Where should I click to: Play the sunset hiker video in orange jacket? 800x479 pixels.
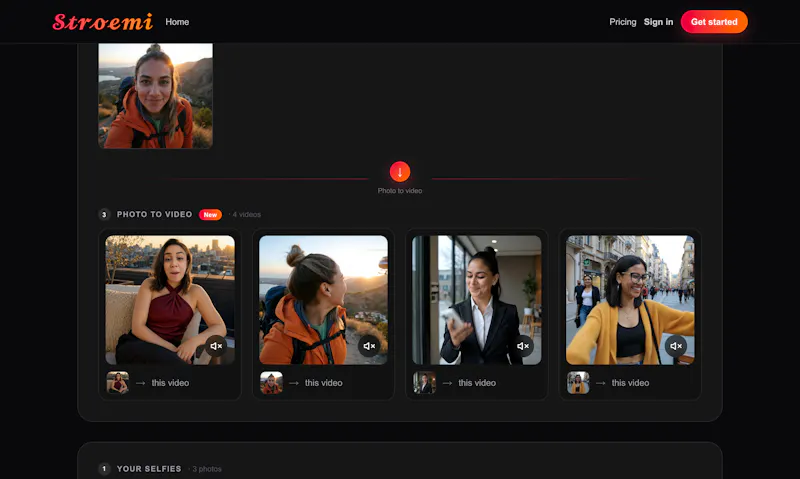pyautogui.click(x=323, y=300)
